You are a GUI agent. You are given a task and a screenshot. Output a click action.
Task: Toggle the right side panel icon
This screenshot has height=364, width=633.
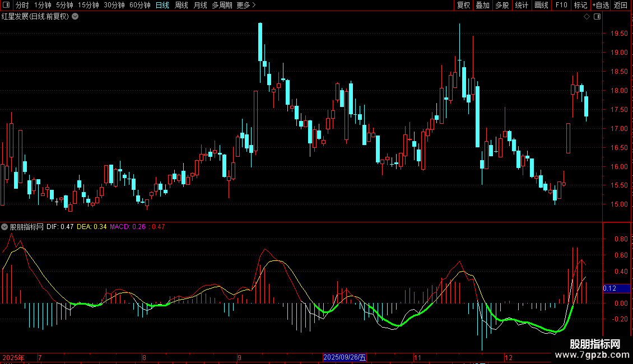point(597,17)
